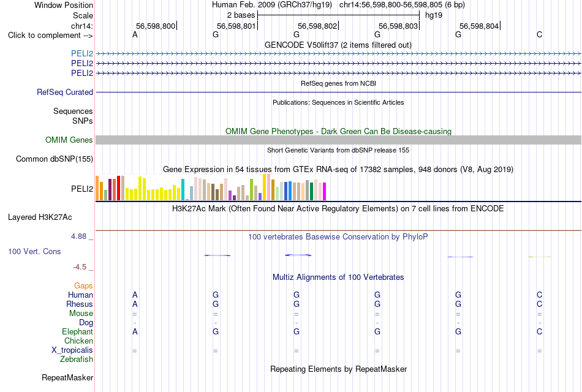Click the bright red GTEx expression bar

point(118,188)
